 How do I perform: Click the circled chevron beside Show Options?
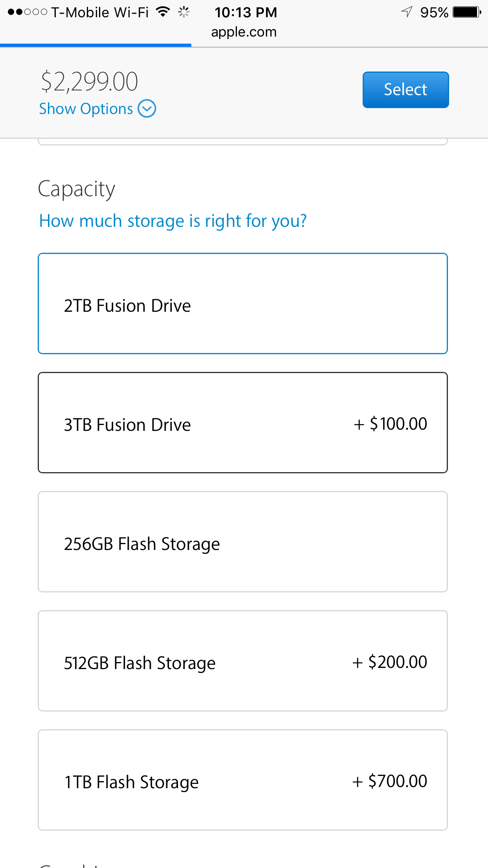pyautogui.click(x=147, y=109)
